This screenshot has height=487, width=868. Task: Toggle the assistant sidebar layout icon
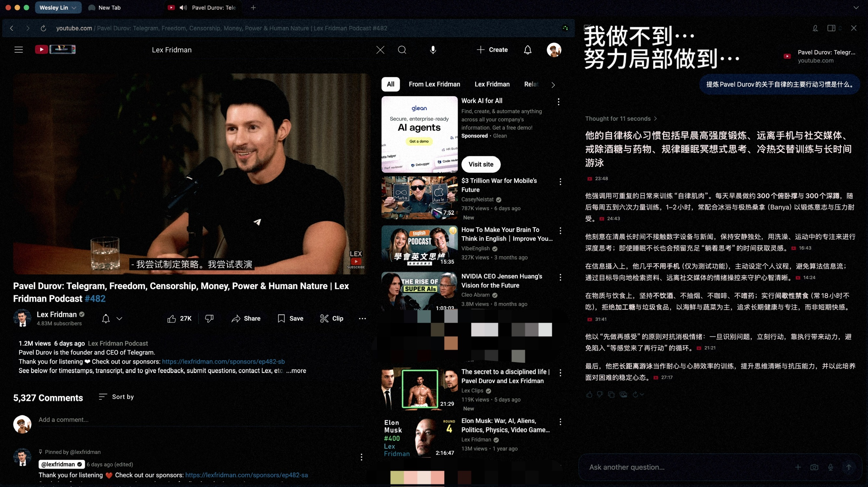(x=831, y=28)
